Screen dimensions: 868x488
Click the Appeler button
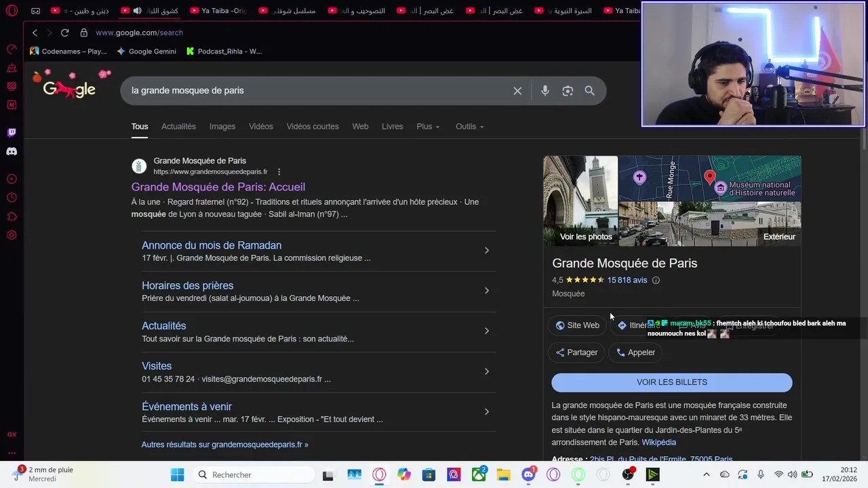coord(635,352)
